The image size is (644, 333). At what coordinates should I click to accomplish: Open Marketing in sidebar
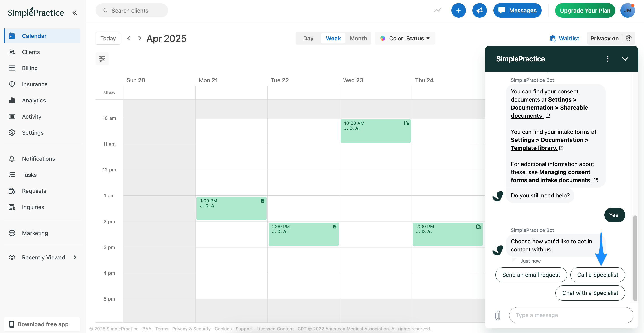pos(42,233)
